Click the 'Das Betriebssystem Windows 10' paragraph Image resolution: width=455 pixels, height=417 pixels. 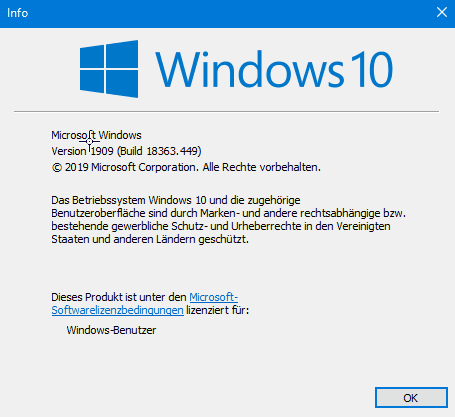(x=228, y=220)
